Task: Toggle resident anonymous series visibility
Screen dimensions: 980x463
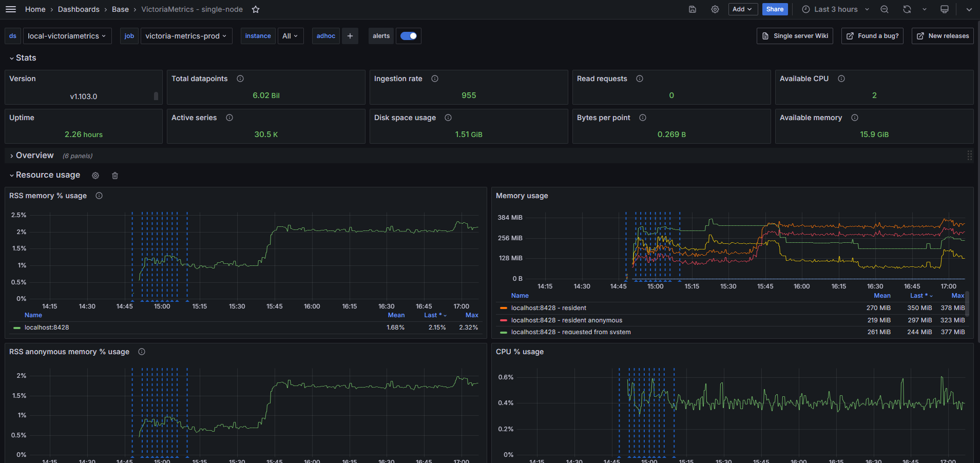Action: 567,320
